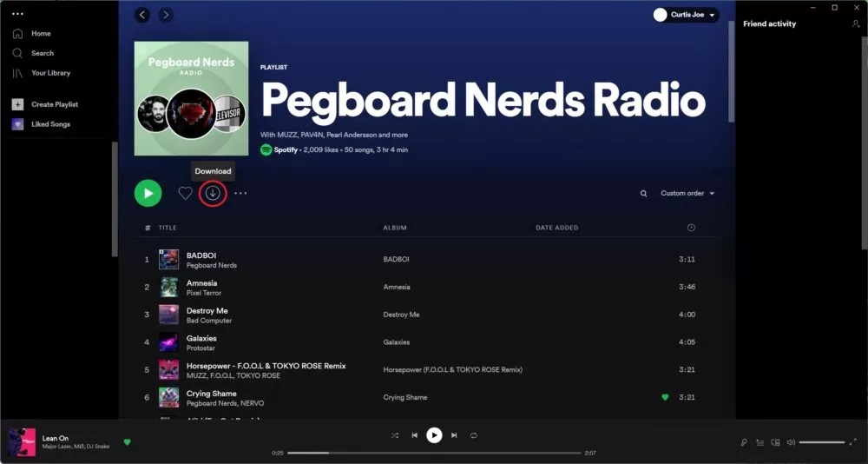
Task: Toggle repeat in the player bar
Action: pos(474,435)
